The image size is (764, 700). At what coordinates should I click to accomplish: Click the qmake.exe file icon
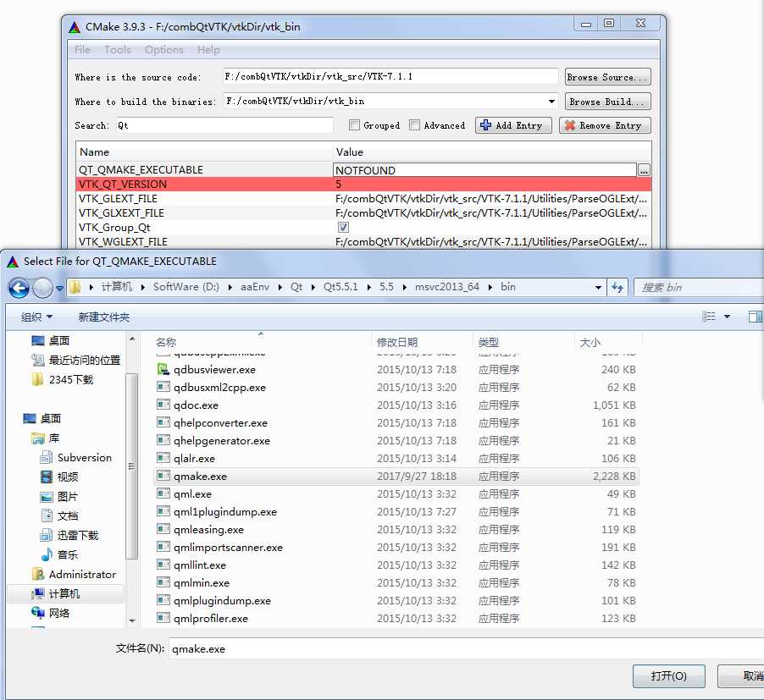tap(163, 476)
